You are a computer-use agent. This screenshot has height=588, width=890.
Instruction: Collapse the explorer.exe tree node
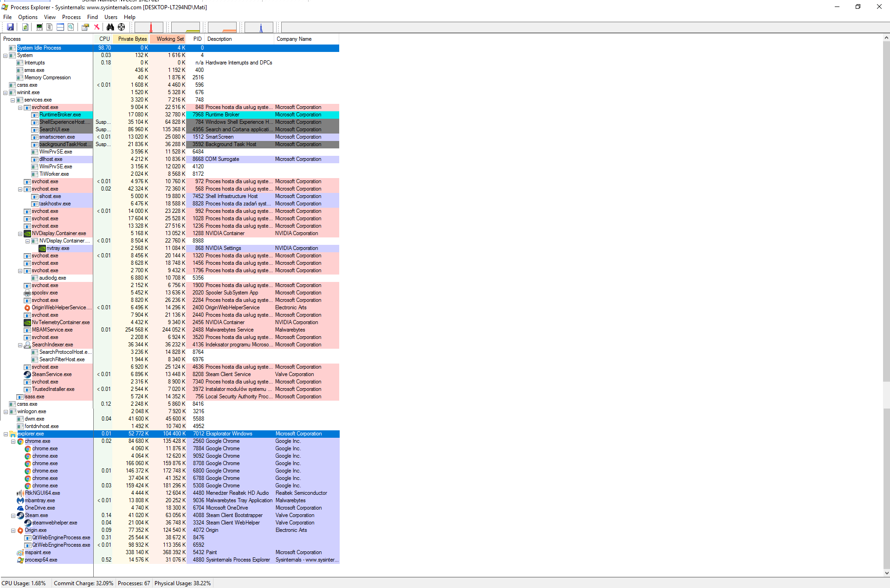(6, 434)
